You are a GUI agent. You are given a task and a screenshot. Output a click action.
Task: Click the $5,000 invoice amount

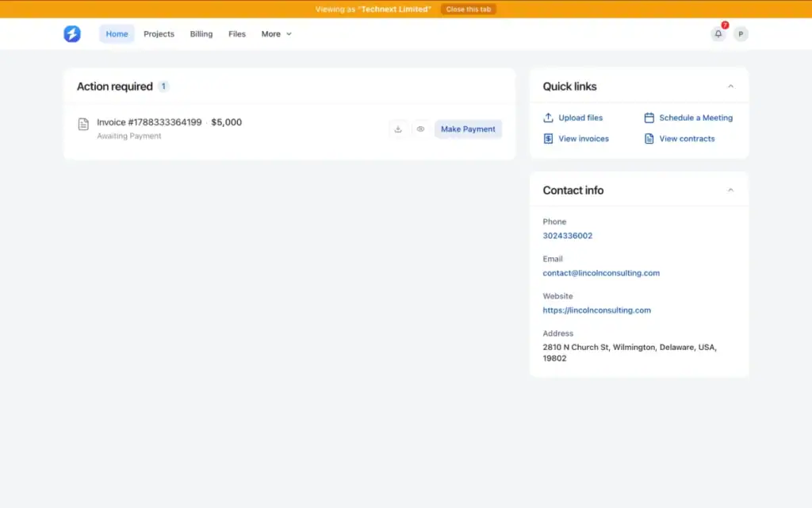pos(226,122)
